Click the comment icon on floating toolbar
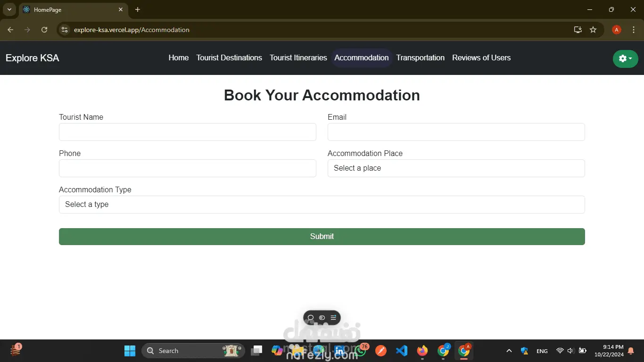644x362 pixels. point(311,318)
